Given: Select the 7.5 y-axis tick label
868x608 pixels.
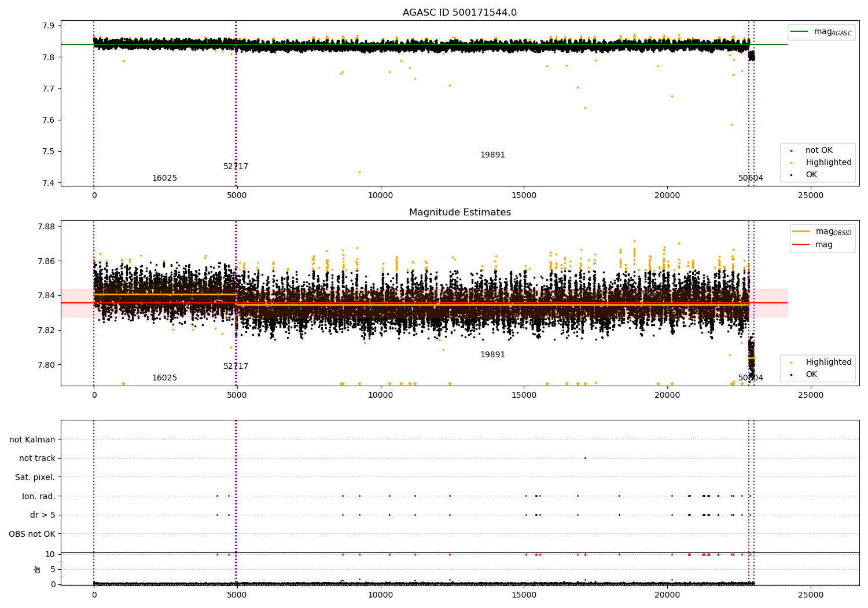Looking at the screenshot, I should (49, 152).
